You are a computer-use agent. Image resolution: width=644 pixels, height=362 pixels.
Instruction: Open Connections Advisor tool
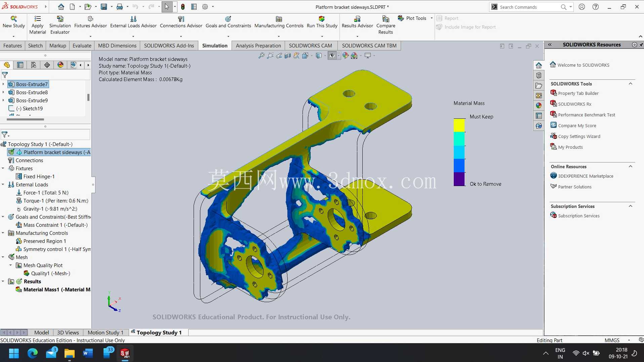coord(181,22)
